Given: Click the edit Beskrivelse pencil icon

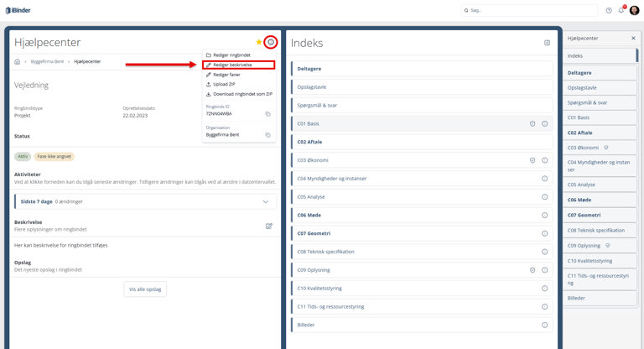Looking at the screenshot, I should tap(269, 226).
